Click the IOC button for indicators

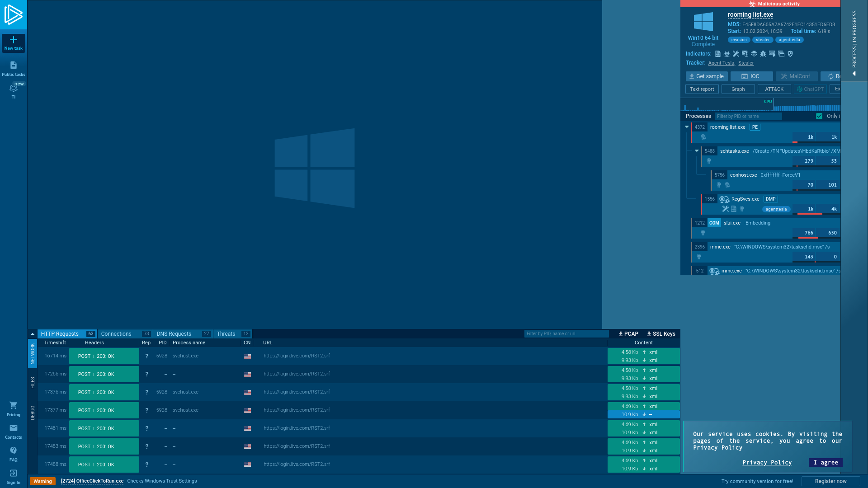(751, 76)
